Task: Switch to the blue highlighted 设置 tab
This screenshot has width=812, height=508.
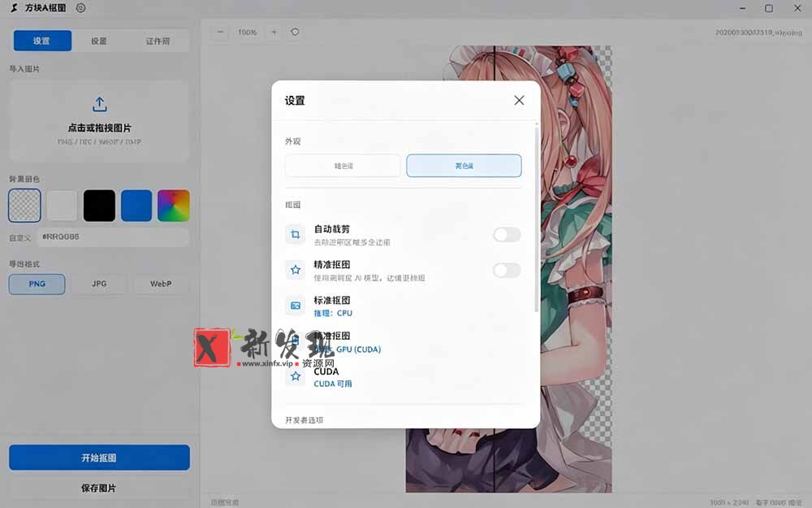Action: (42, 41)
